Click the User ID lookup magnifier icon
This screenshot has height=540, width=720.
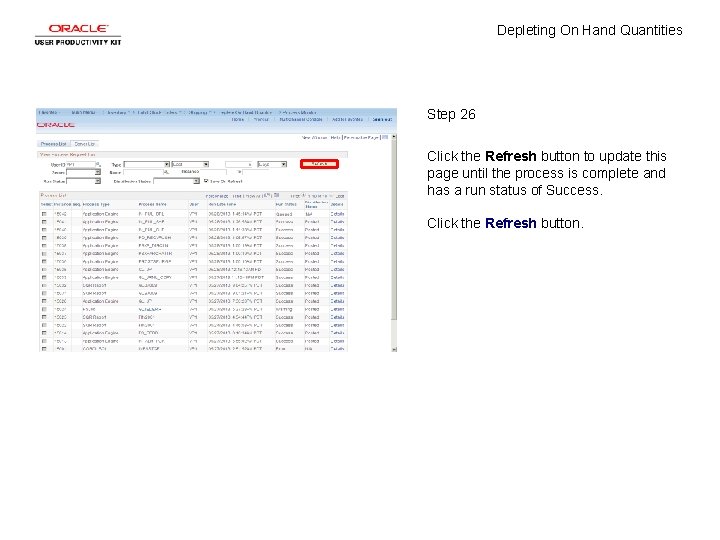coord(98,164)
